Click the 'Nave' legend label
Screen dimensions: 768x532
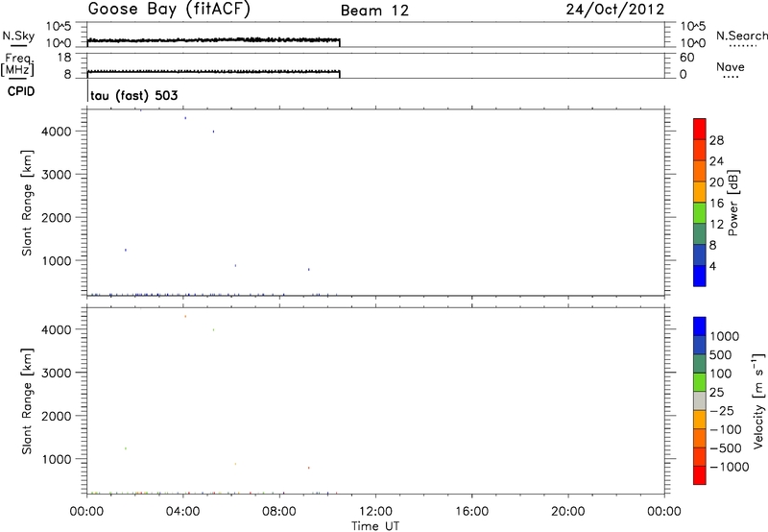coord(731,67)
